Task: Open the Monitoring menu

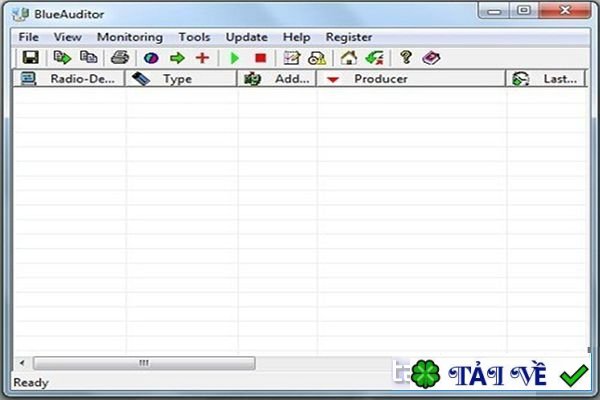Action: coord(130,37)
